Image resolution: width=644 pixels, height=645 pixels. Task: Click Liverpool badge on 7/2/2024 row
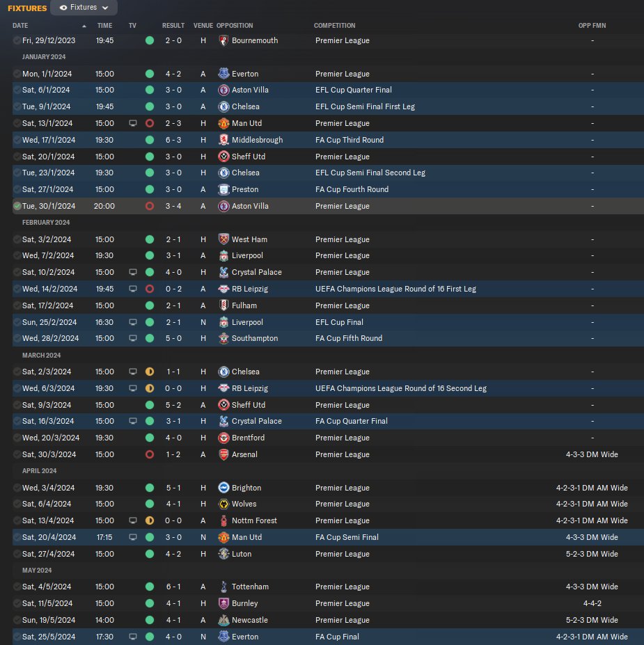[x=223, y=256]
